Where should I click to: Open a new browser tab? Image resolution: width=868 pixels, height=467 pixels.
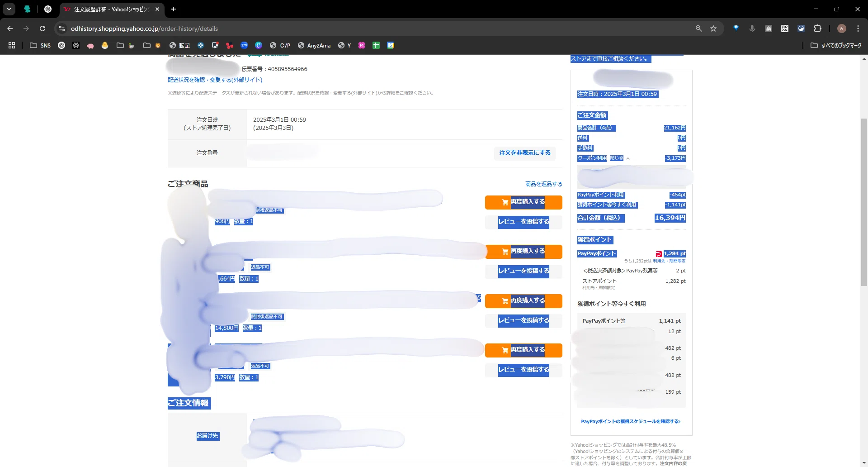coord(174,9)
